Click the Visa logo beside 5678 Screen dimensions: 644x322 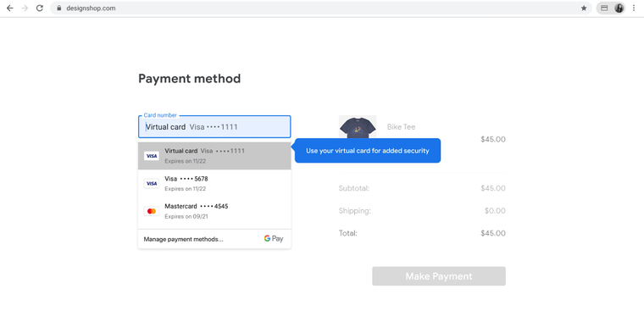(x=152, y=184)
